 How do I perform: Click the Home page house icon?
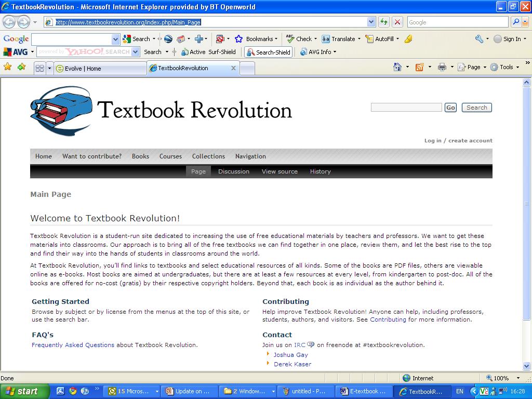pyautogui.click(x=397, y=67)
